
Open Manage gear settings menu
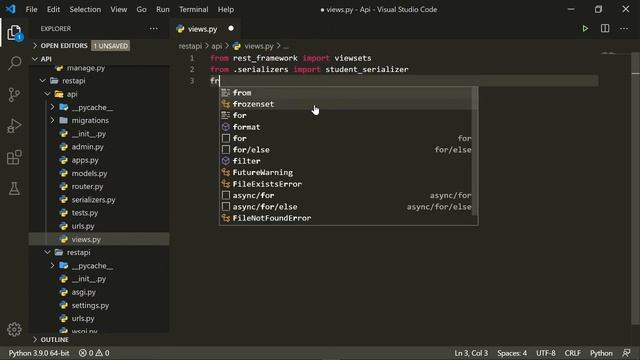pyautogui.click(x=14, y=329)
